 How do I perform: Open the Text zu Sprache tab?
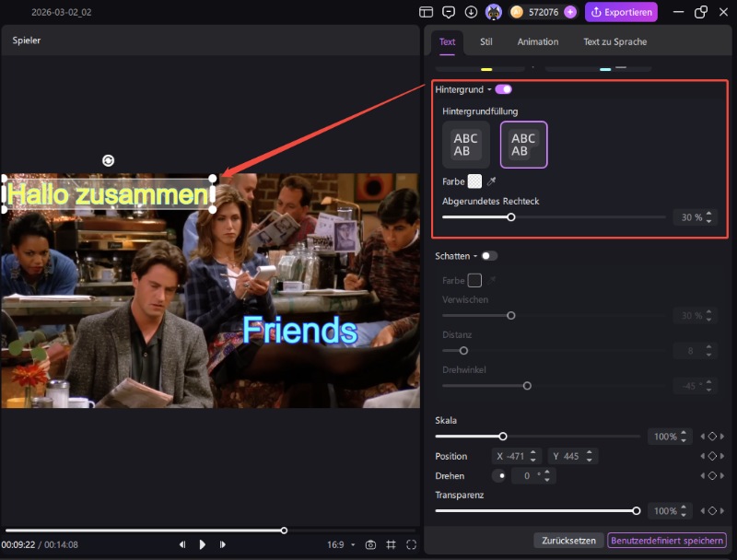click(x=614, y=41)
